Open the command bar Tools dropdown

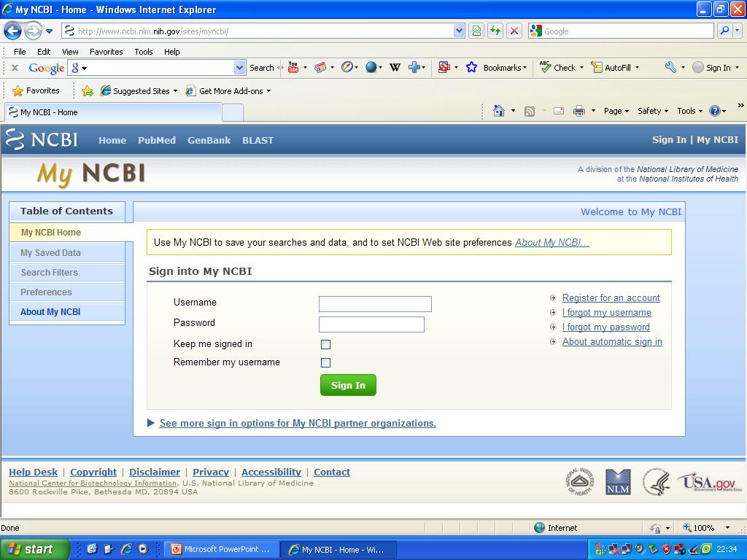(x=690, y=111)
